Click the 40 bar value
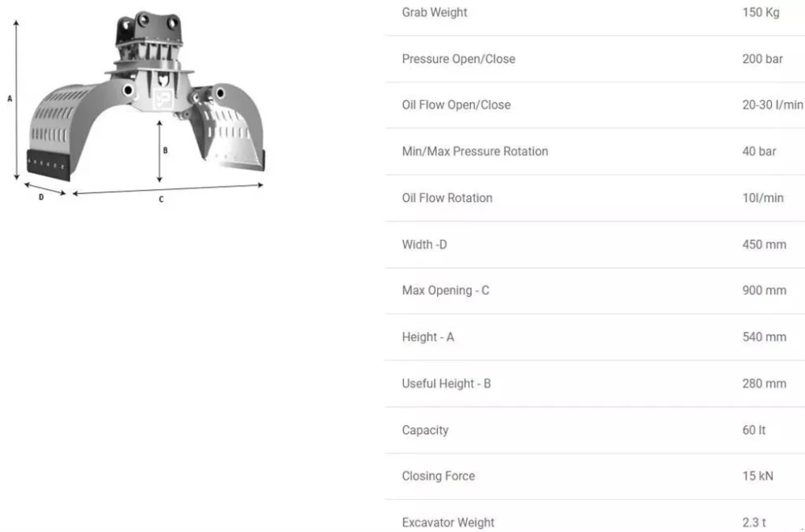The height and width of the screenshot is (532, 805). pyautogui.click(x=758, y=151)
